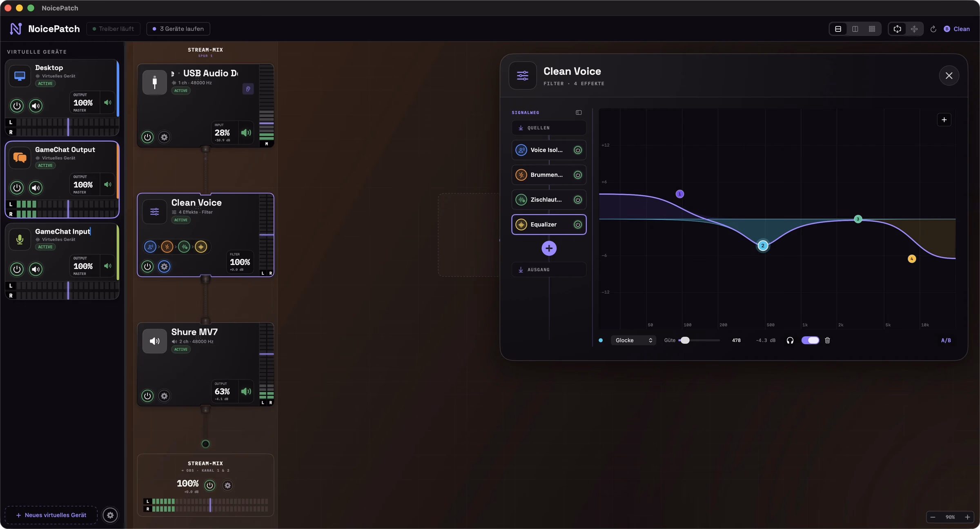Click EQ band point 2 on the curve
The image size is (980, 529).
click(762, 246)
